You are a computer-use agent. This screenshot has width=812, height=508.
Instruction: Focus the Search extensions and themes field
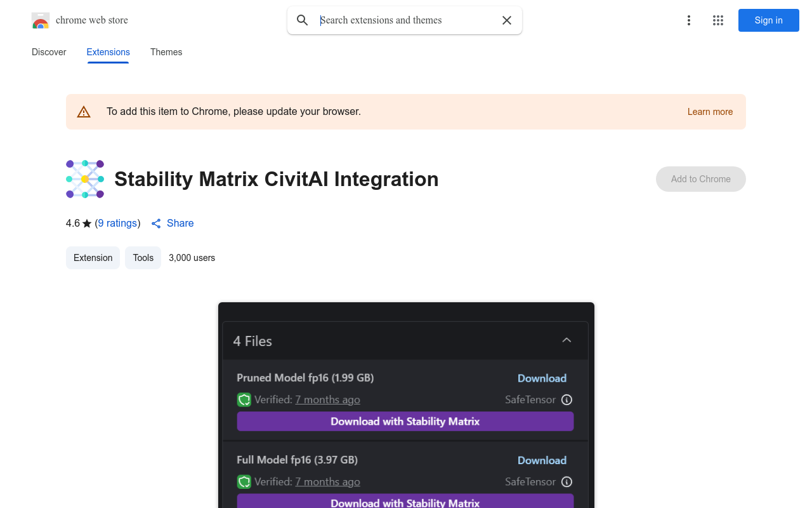pos(406,20)
